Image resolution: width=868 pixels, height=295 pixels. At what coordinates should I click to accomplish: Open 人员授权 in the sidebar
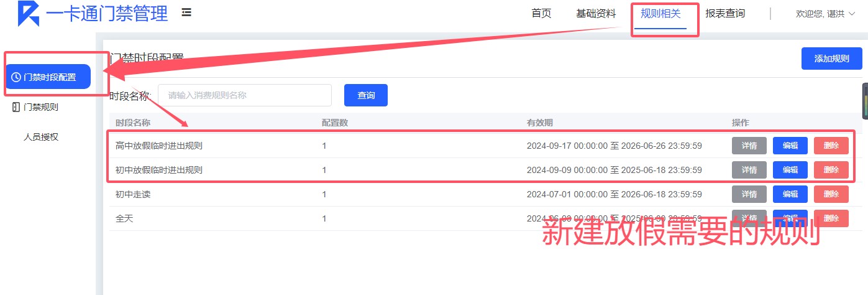tap(41, 137)
